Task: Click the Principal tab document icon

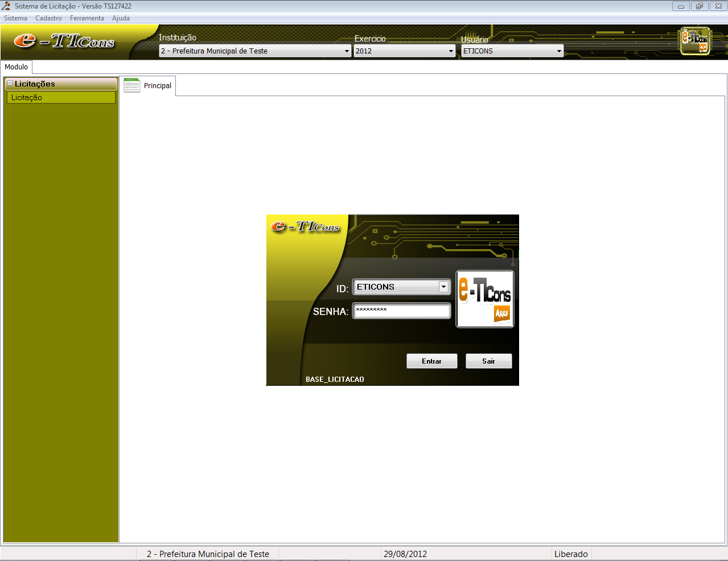Action: [132, 85]
